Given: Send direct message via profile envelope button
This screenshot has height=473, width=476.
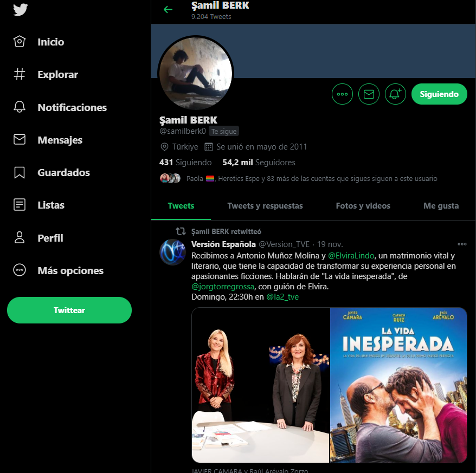Looking at the screenshot, I should click(x=369, y=94).
